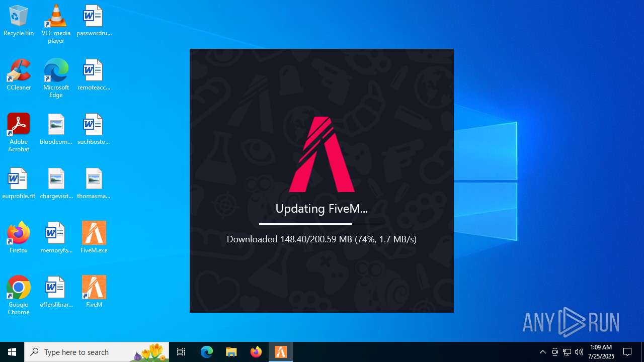Image resolution: width=644 pixels, height=362 pixels.
Task: Select the memoryfa... Word document
Action: tap(56, 238)
